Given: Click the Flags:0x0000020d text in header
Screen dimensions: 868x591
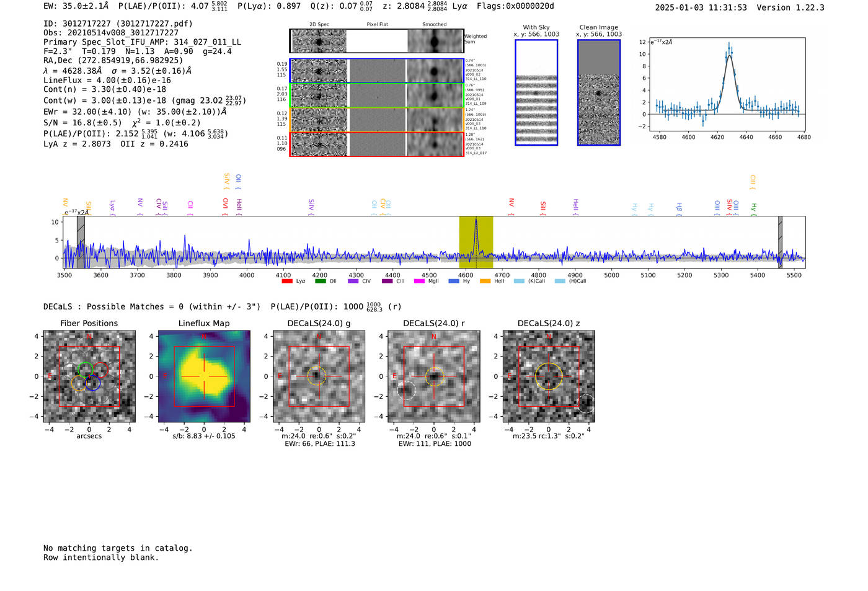Looking at the screenshot, I should 515,6.
